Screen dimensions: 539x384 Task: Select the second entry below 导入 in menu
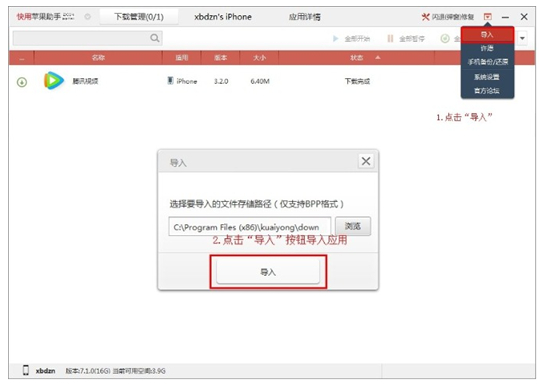[x=487, y=48]
